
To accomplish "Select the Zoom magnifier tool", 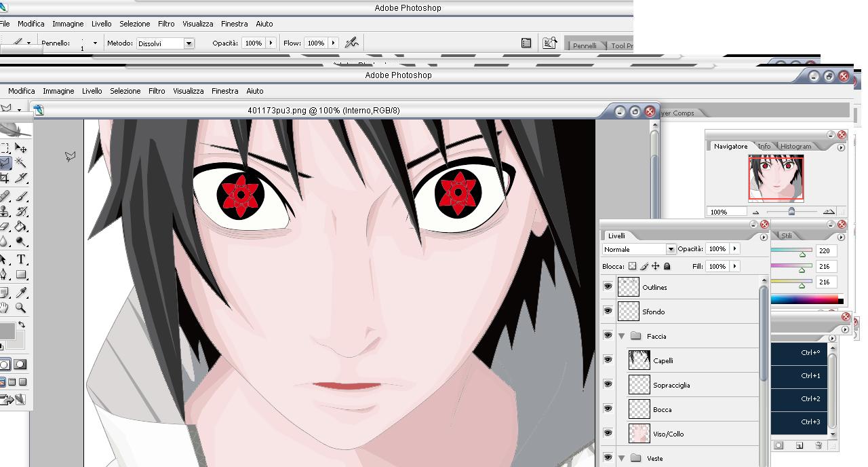I will point(21,307).
